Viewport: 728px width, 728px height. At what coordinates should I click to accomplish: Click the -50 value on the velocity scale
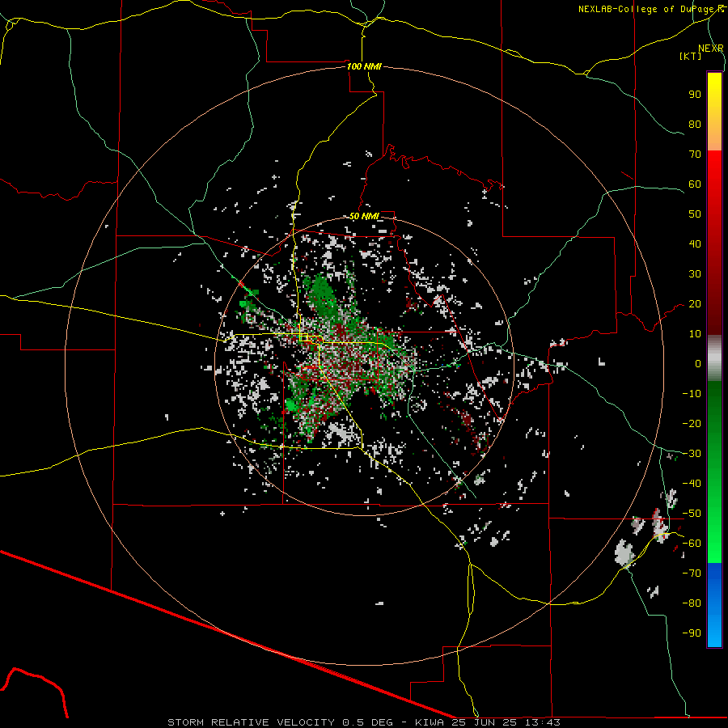[692, 514]
